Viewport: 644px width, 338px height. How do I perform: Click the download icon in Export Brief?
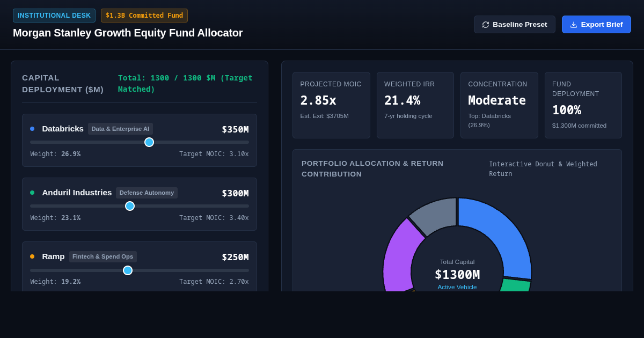coord(574,25)
